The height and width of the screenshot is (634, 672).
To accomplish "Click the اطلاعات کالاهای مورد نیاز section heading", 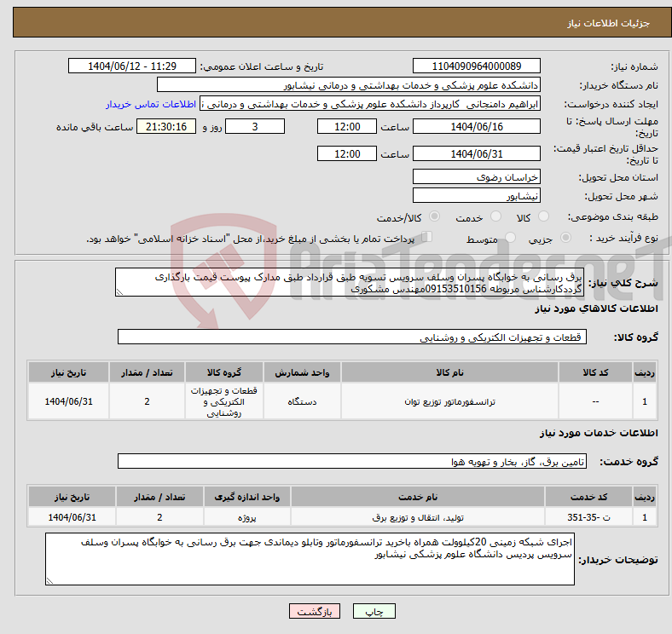I will click(596, 308).
